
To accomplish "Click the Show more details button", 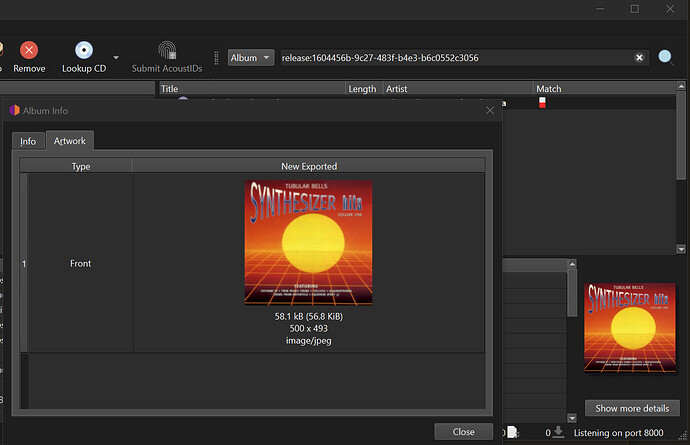I will point(632,408).
